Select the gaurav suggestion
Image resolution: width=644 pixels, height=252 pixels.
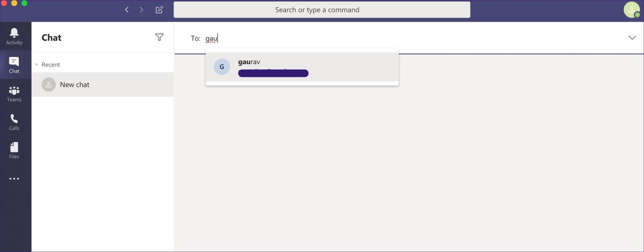tap(302, 67)
